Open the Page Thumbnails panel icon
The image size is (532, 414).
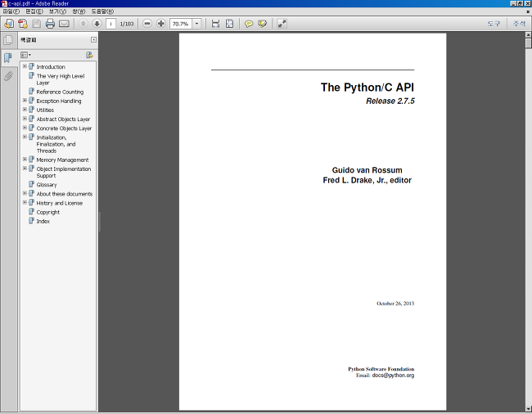8,40
